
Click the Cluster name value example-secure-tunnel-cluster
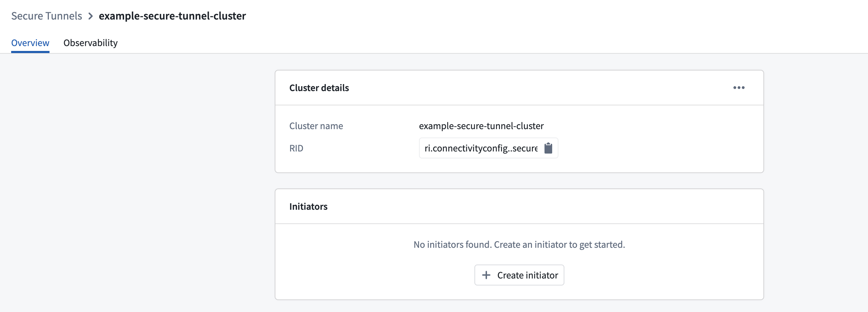pos(481,126)
